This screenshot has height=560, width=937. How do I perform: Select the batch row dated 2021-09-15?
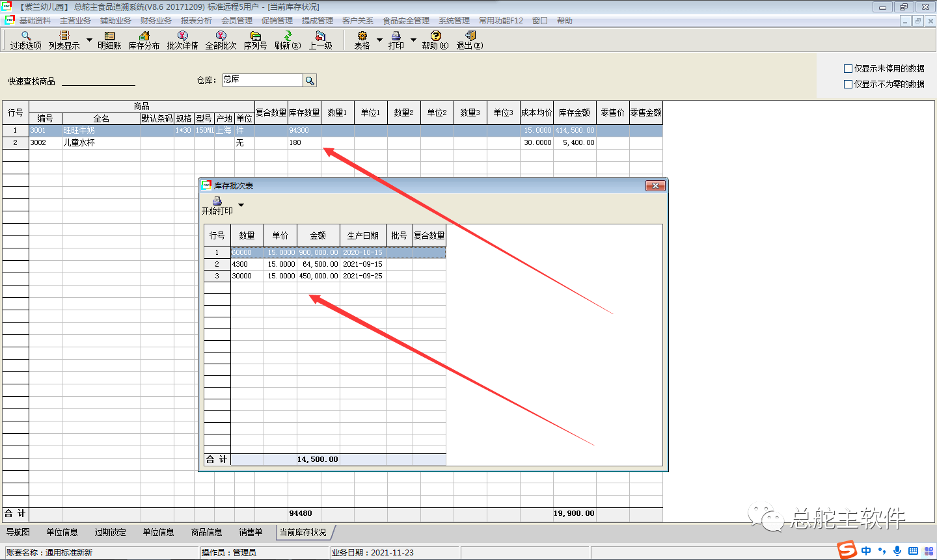coord(325,264)
